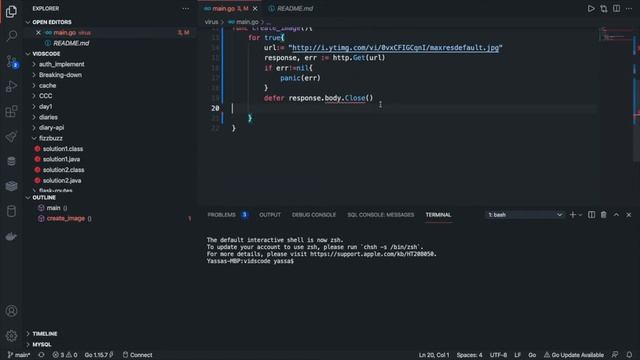640x360 pixels.
Task: Click 'Ln 20, Col 1' cursor position
Action: point(433,355)
